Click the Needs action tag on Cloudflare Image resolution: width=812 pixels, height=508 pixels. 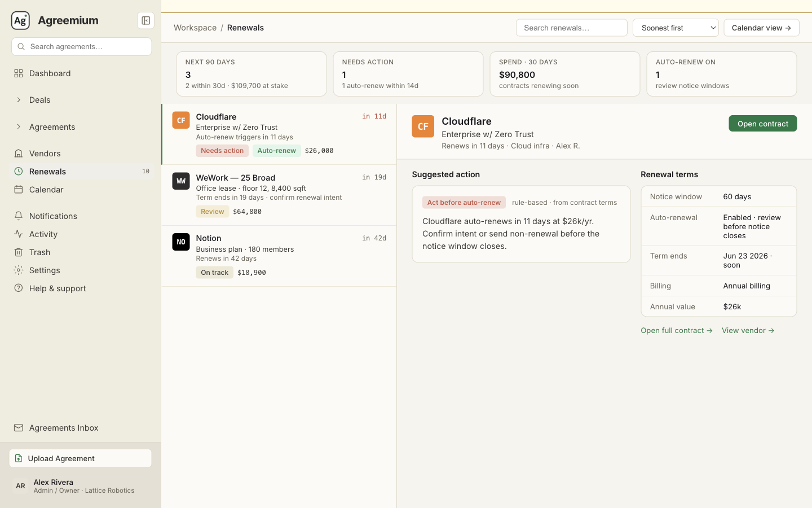pyautogui.click(x=222, y=151)
